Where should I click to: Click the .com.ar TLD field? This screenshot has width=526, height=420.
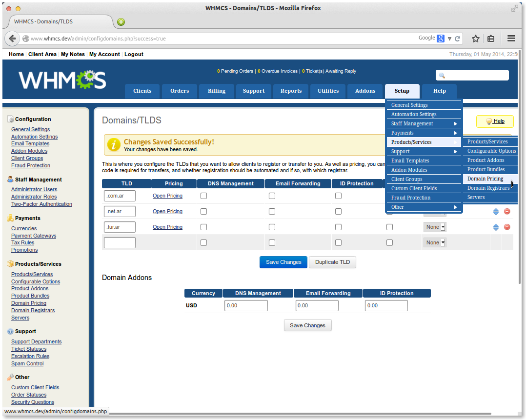(x=120, y=196)
